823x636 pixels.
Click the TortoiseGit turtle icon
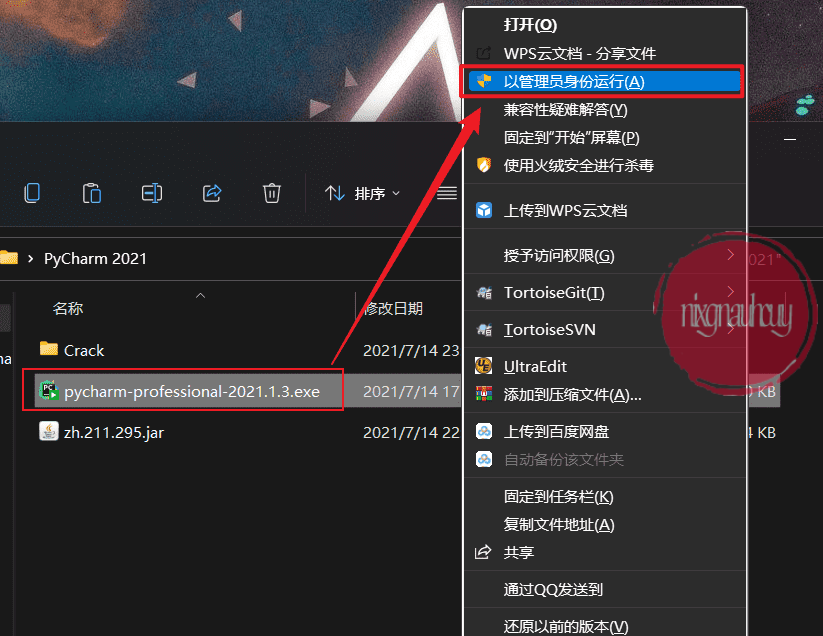(x=484, y=292)
